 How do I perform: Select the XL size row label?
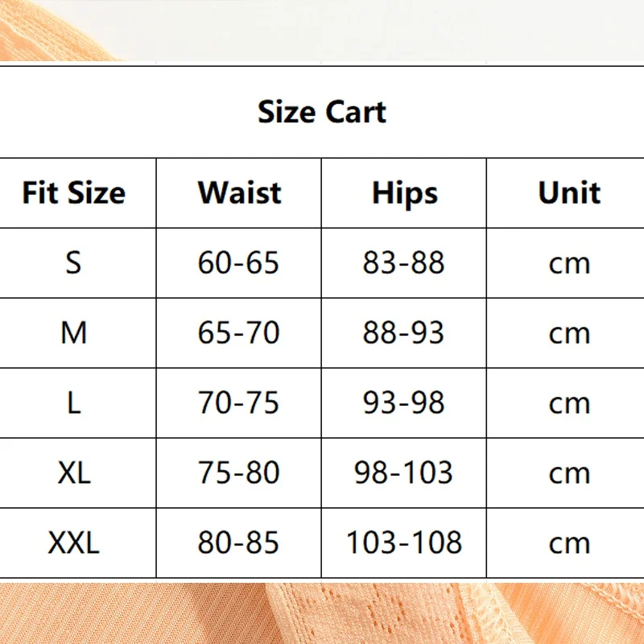[x=74, y=473]
